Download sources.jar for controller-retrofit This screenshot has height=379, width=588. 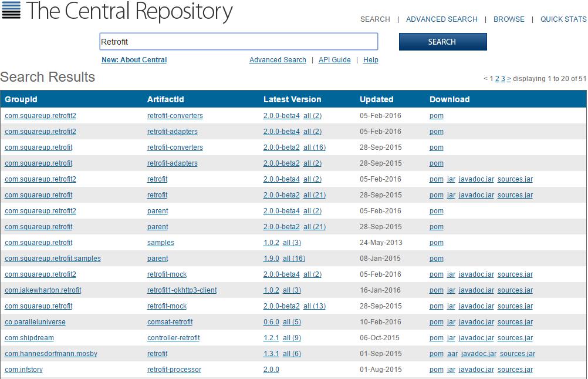[x=515, y=338]
